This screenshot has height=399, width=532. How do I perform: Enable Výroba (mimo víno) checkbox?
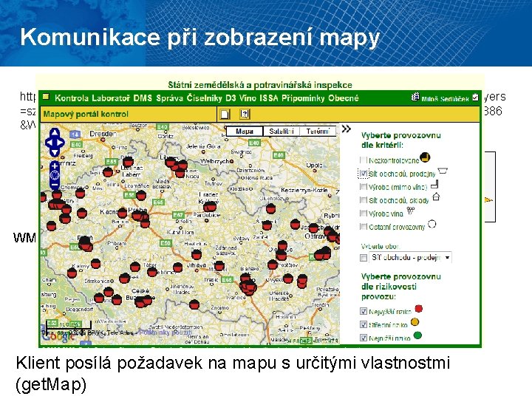pyautogui.click(x=364, y=187)
